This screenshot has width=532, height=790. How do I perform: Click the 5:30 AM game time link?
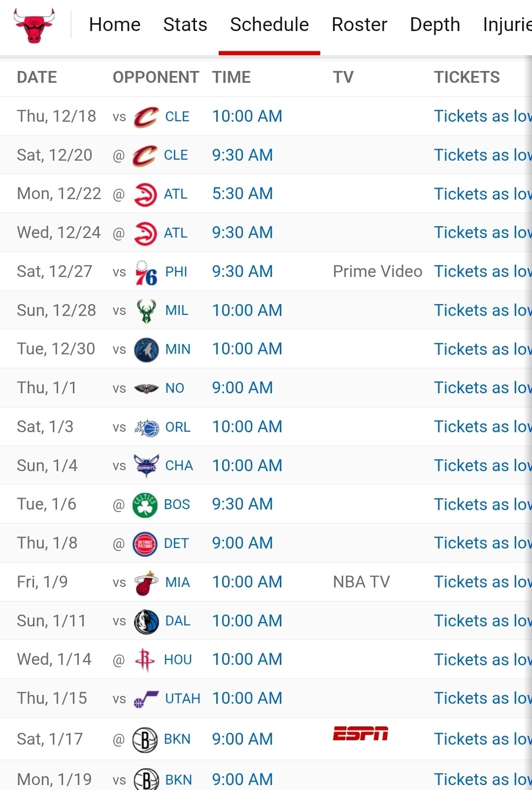click(242, 194)
